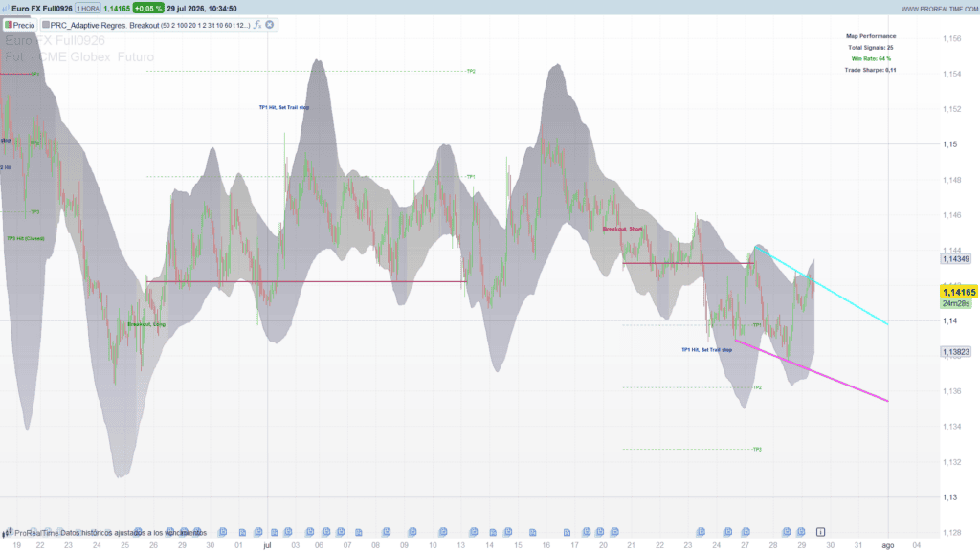Click the ago month label on time axis
980x551 pixels.
[887, 545]
